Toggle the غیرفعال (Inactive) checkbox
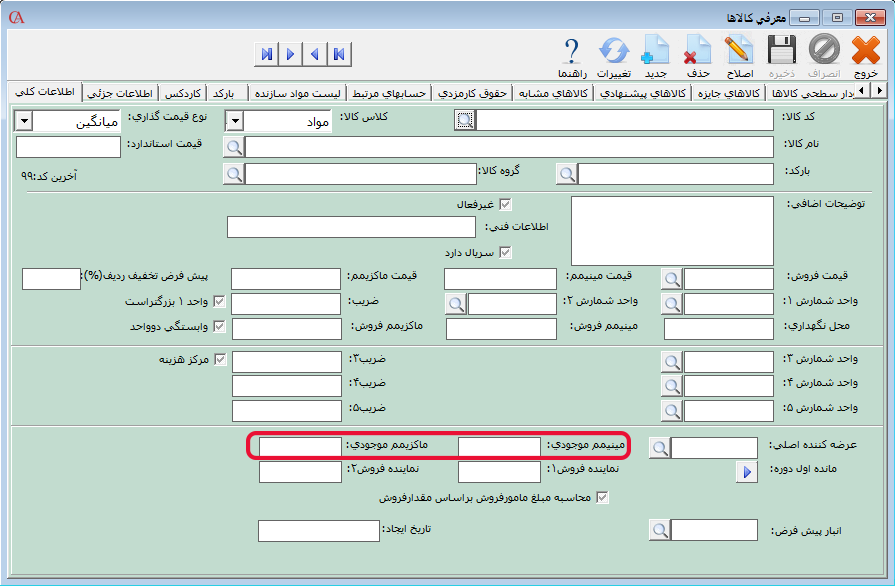 coord(505,204)
